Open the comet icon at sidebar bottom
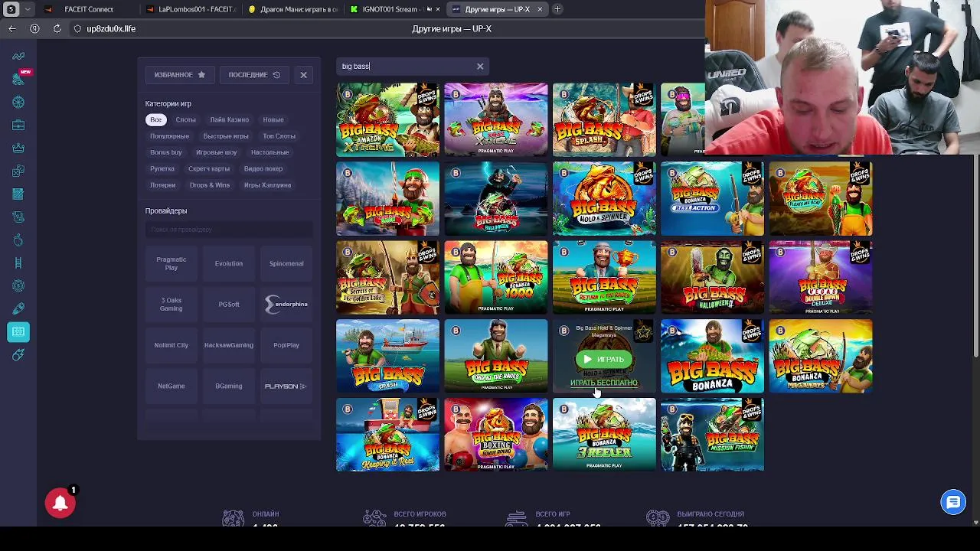 click(18, 354)
